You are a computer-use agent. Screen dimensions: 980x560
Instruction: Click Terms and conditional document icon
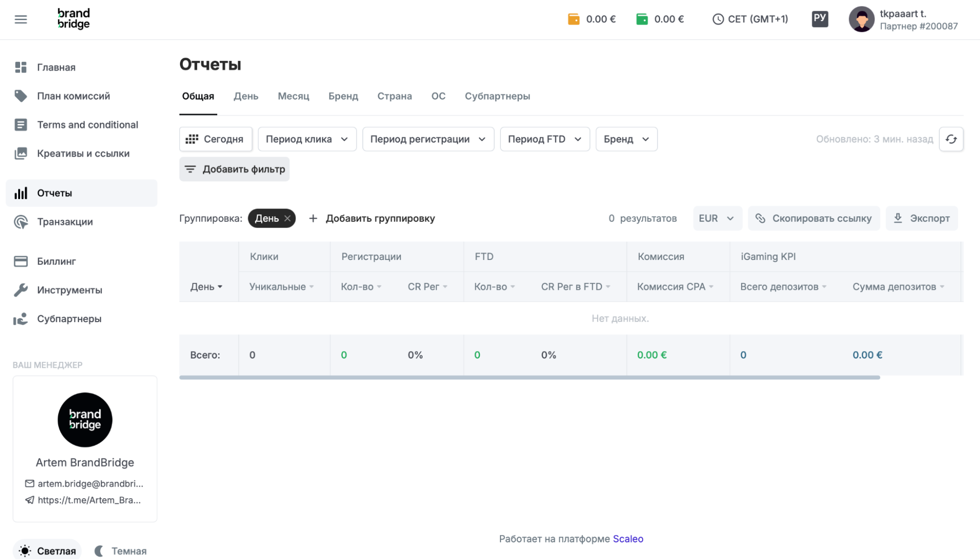(x=21, y=125)
